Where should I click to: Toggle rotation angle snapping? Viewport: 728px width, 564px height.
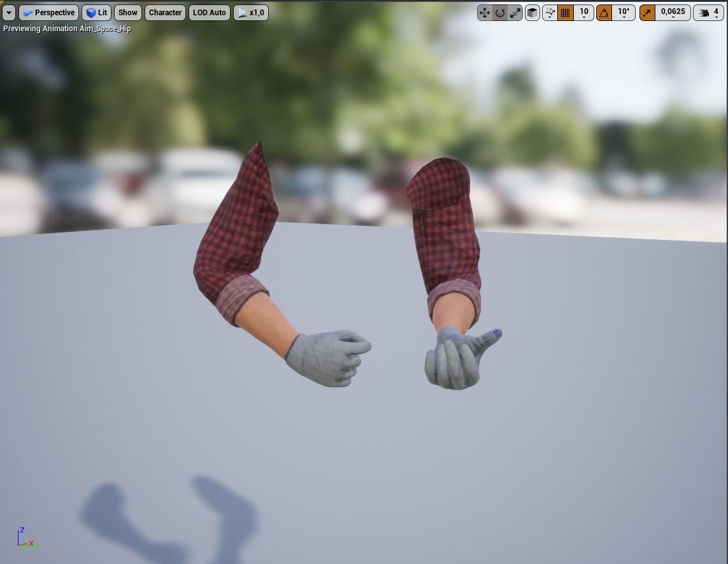point(604,13)
